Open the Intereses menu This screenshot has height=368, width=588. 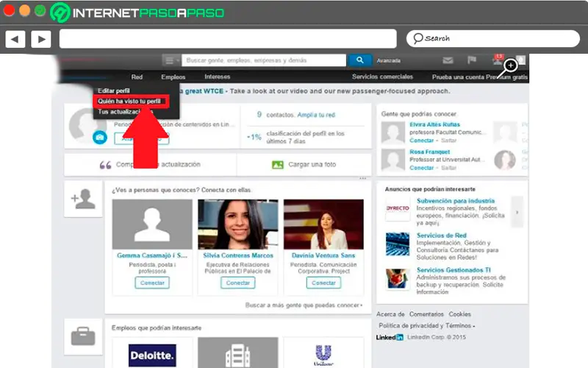point(218,77)
